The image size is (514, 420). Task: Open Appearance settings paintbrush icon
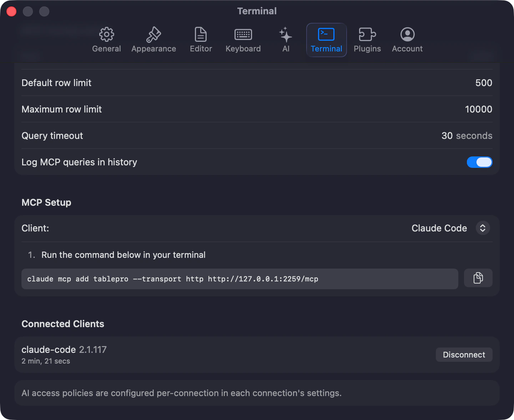click(x=153, y=35)
